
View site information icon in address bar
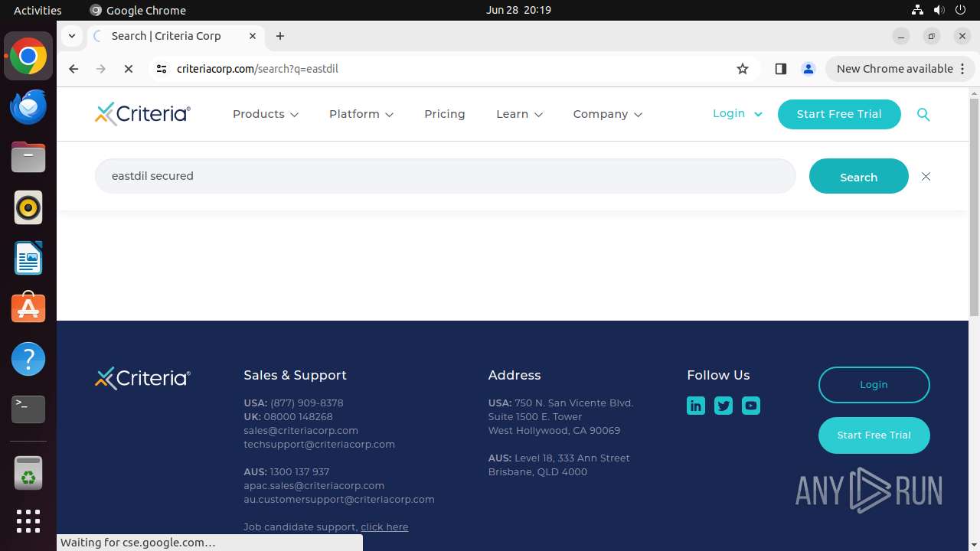click(x=161, y=69)
